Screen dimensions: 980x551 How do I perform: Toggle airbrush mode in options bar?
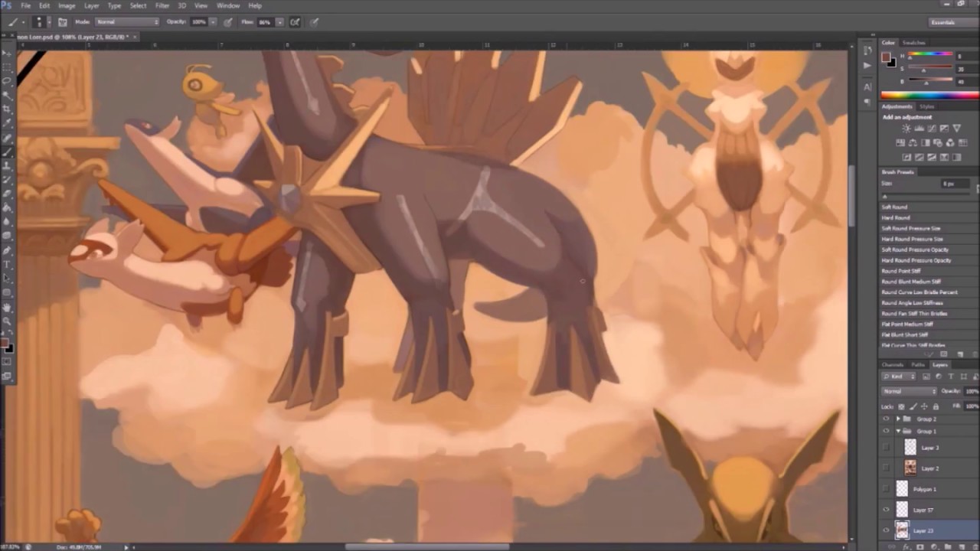click(295, 22)
